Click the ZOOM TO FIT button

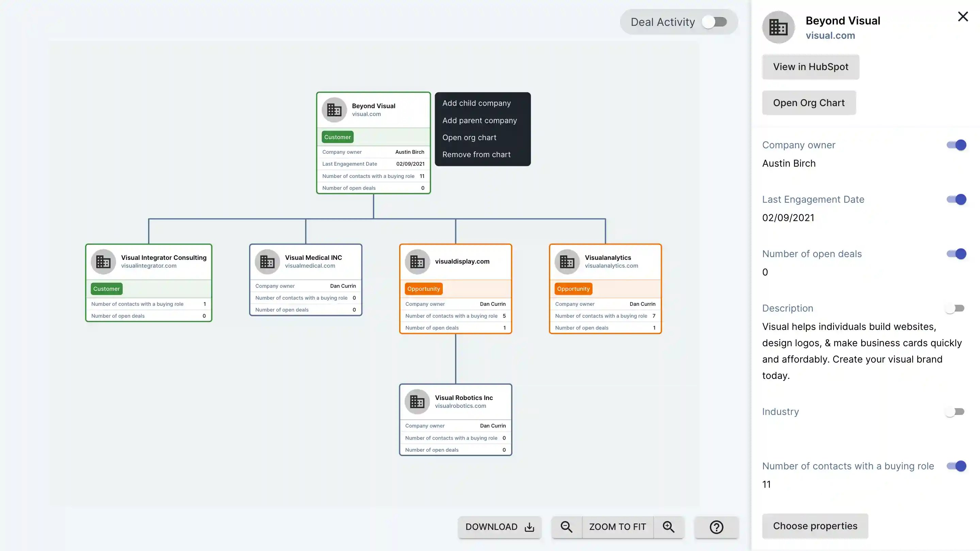tap(618, 527)
